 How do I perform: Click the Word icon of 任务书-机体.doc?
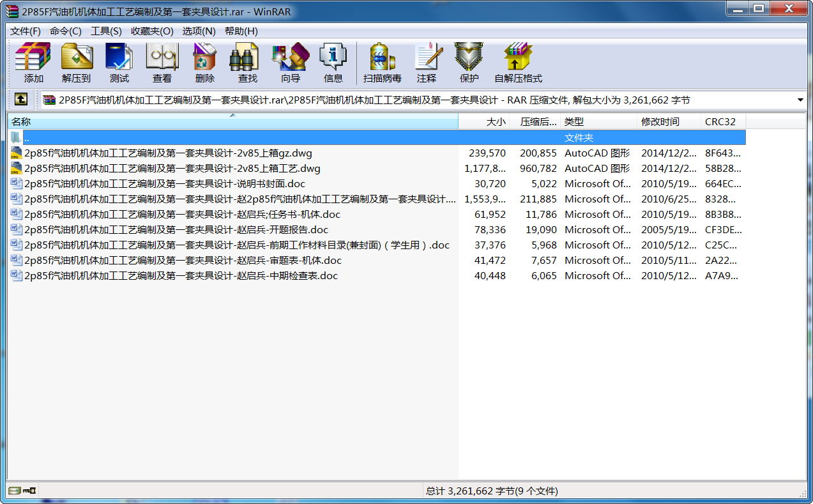pyautogui.click(x=16, y=214)
